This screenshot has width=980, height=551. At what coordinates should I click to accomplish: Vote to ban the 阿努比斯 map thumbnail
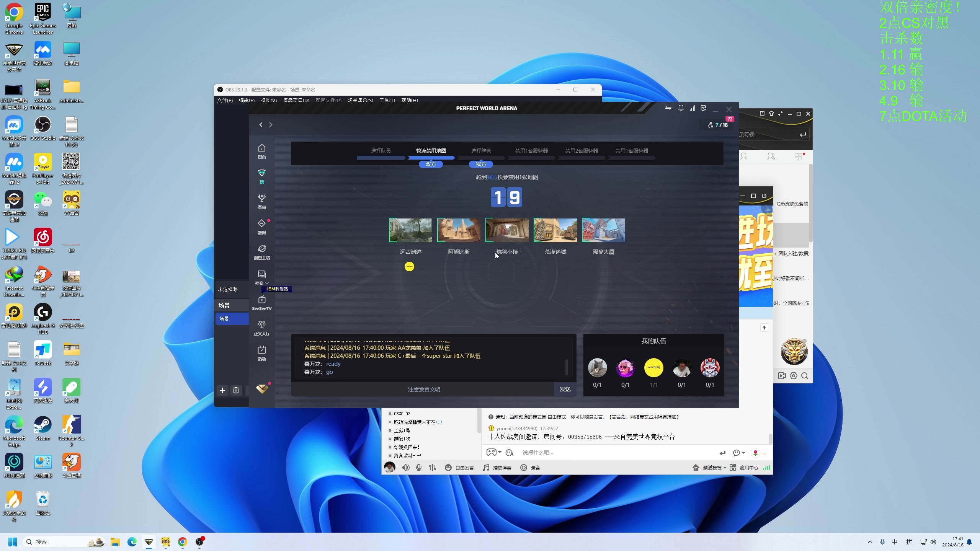coord(459,230)
